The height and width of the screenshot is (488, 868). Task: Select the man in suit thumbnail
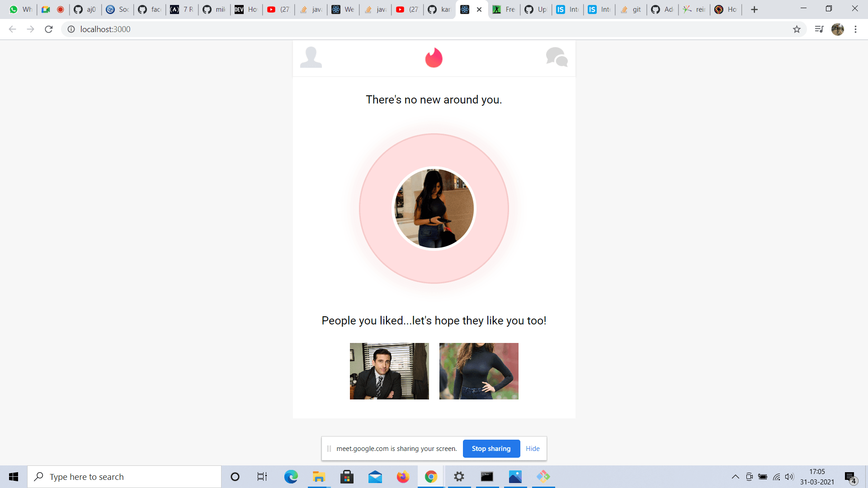click(x=389, y=371)
